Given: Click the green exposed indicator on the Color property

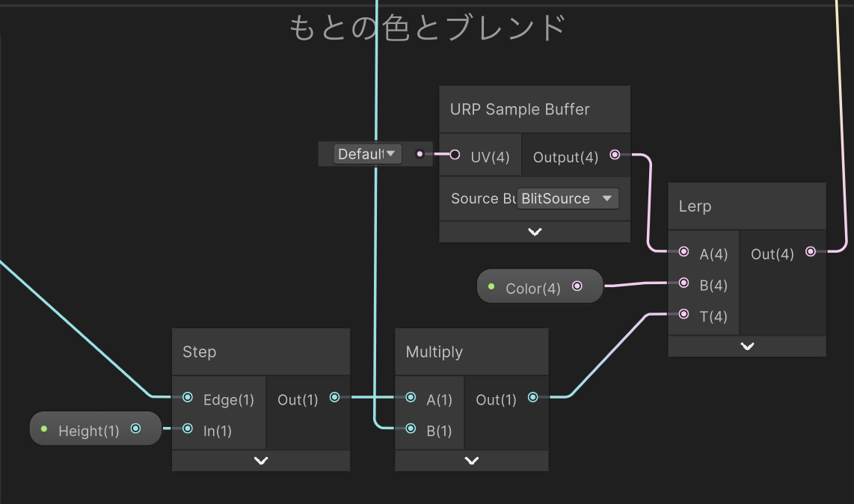Looking at the screenshot, I should pos(491,286).
